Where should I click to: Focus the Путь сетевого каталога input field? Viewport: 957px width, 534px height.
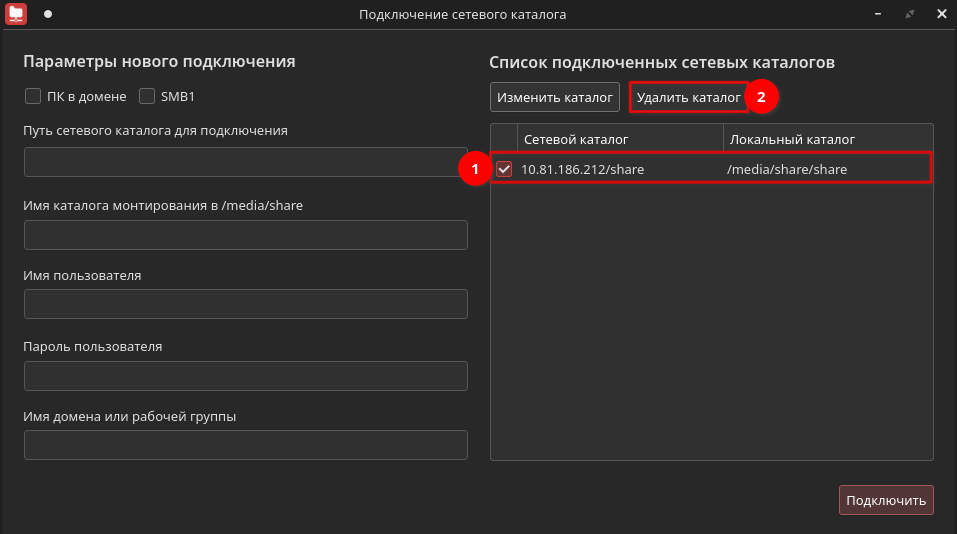tap(245, 162)
